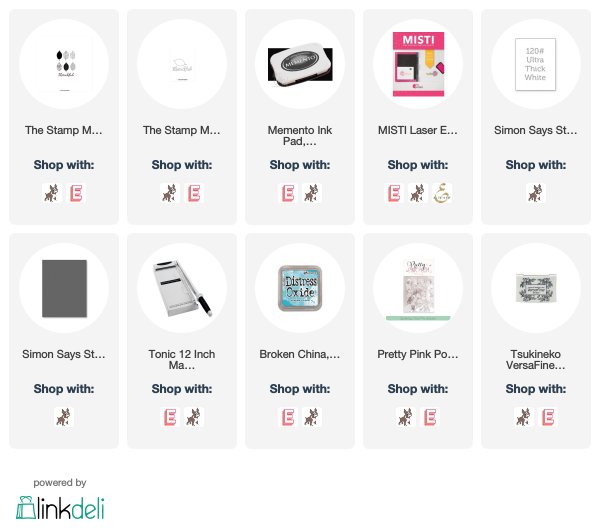
Task: Open the Memento Ink Pad title link
Action: click(x=300, y=136)
